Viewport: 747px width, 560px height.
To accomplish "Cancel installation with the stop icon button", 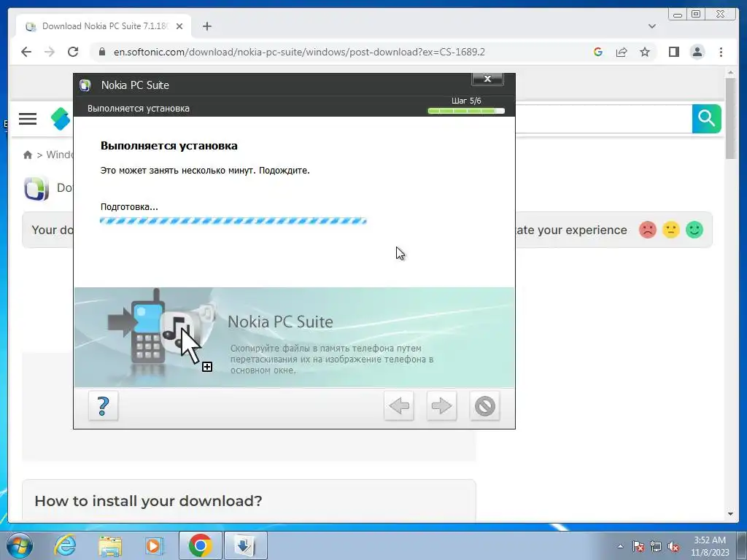I will point(485,406).
